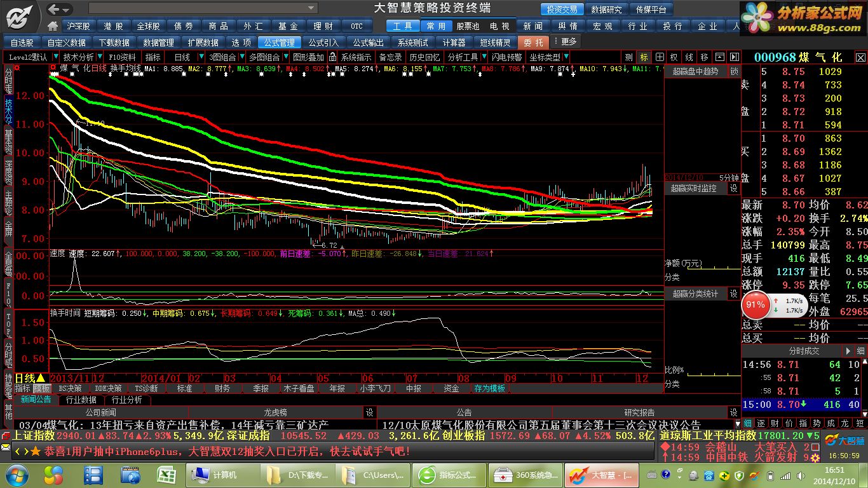Click the lock icon after 图形叠加

pyautogui.click(x=332, y=57)
